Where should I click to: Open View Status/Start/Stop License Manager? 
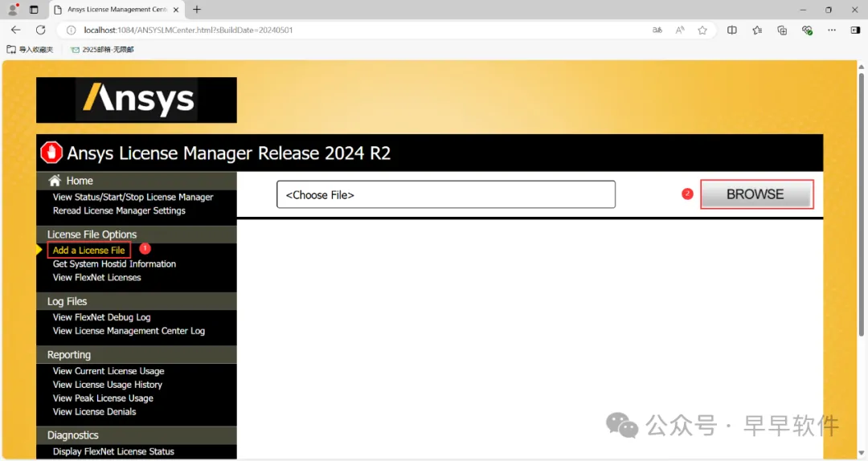pos(133,197)
